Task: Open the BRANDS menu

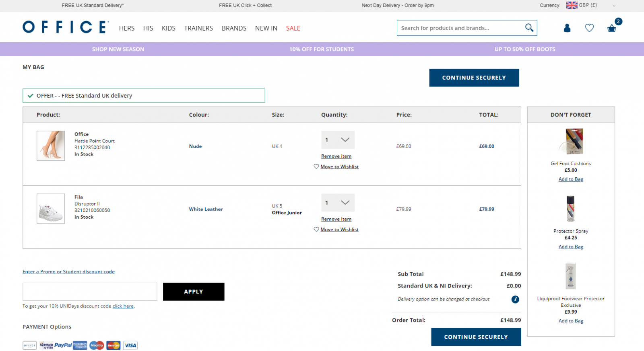Action: (234, 28)
